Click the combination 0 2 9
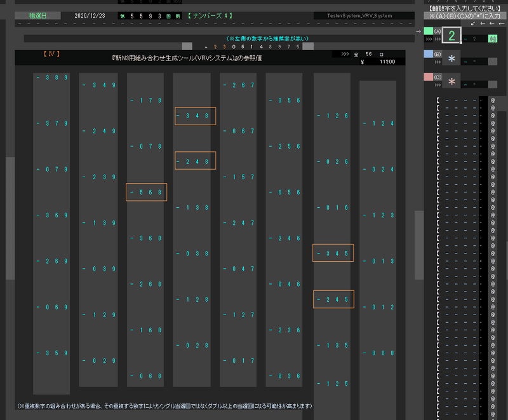 point(99,361)
